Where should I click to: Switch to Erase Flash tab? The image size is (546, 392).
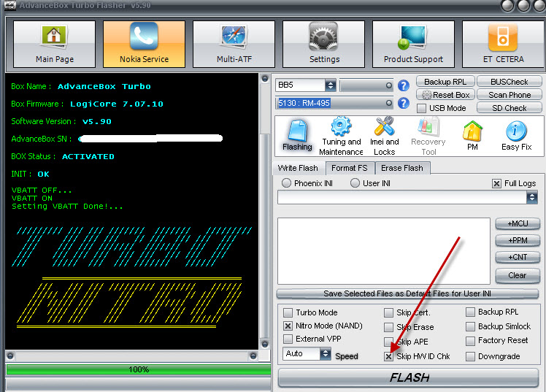[x=402, y=168]
